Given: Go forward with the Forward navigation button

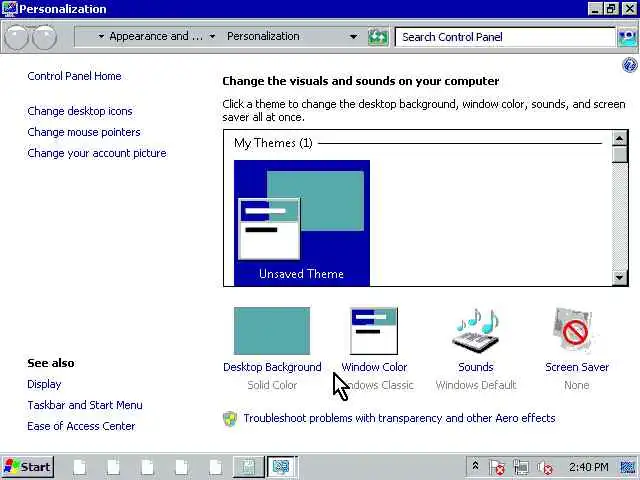Looking at the screenshot, I should [44, 37].
